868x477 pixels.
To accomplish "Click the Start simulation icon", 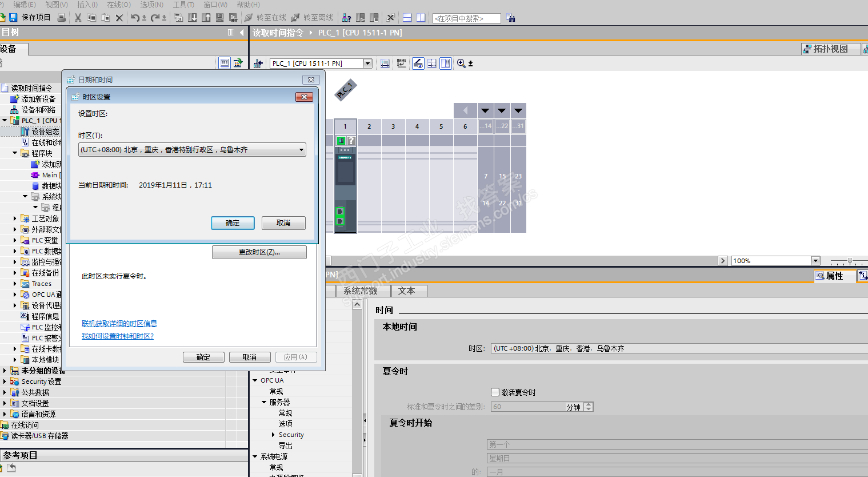I will pyautogui.click(x=219, y=18).
